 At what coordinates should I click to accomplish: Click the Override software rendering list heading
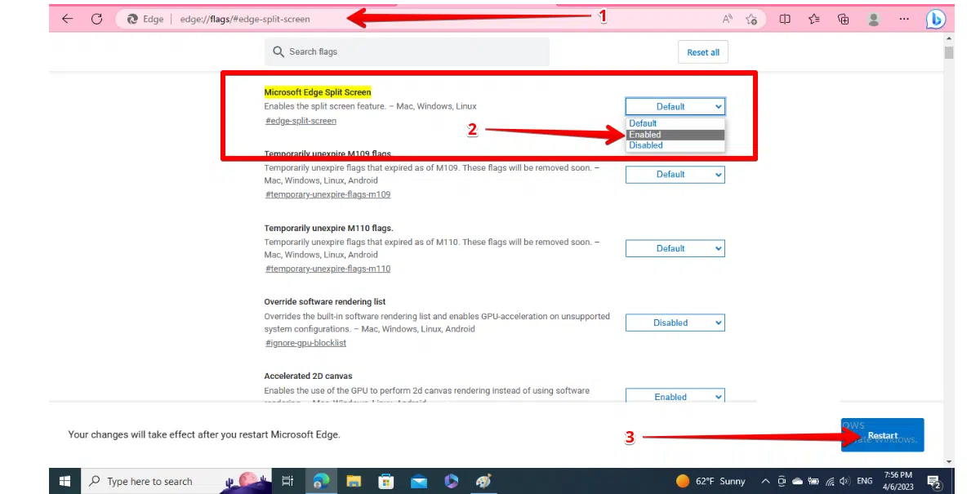tap(325, 302)
